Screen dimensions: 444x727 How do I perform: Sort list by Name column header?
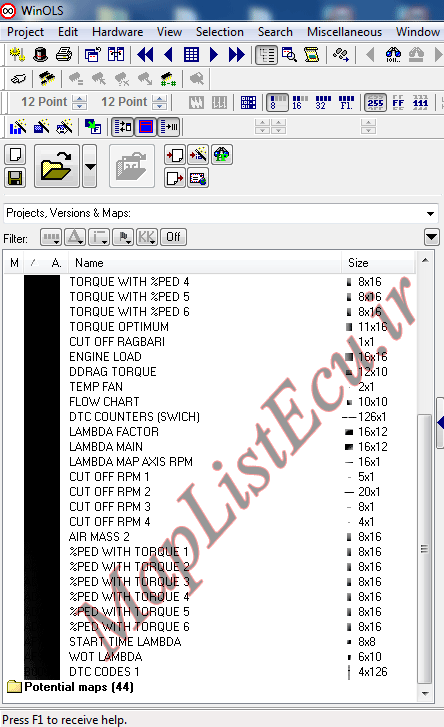(x=204, y=263)
